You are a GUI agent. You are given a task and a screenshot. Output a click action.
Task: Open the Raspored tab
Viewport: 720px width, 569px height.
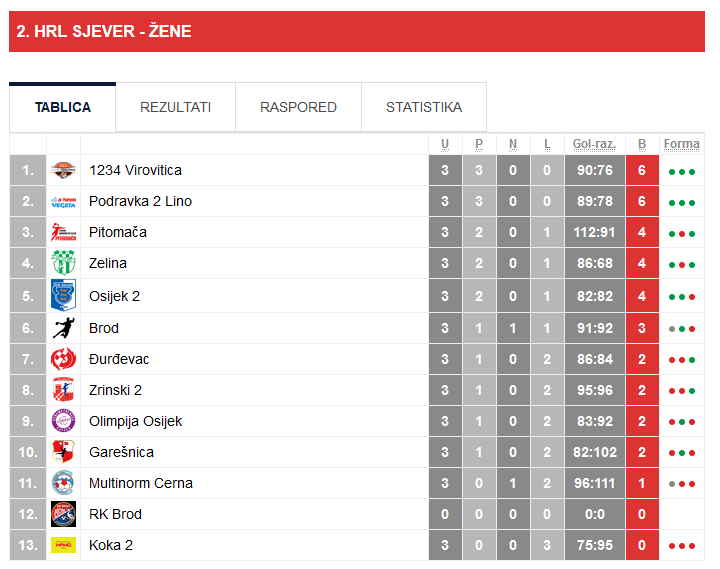[x=298, y=107]
